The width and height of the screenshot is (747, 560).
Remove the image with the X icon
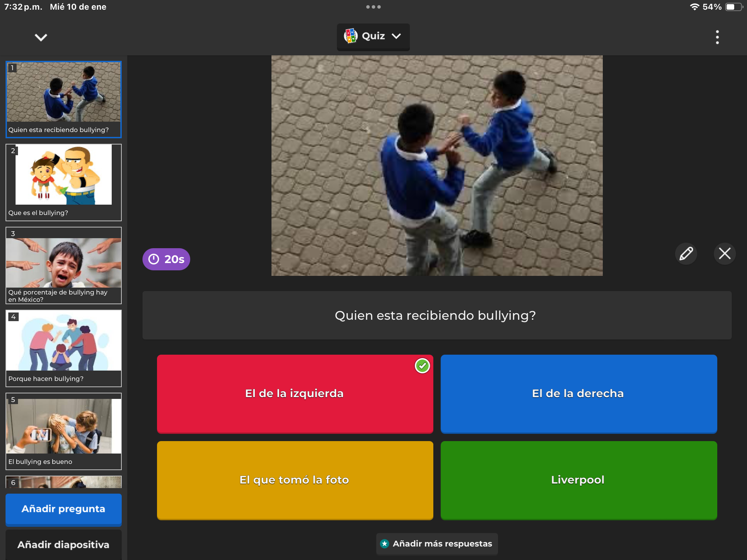[725, 253]
